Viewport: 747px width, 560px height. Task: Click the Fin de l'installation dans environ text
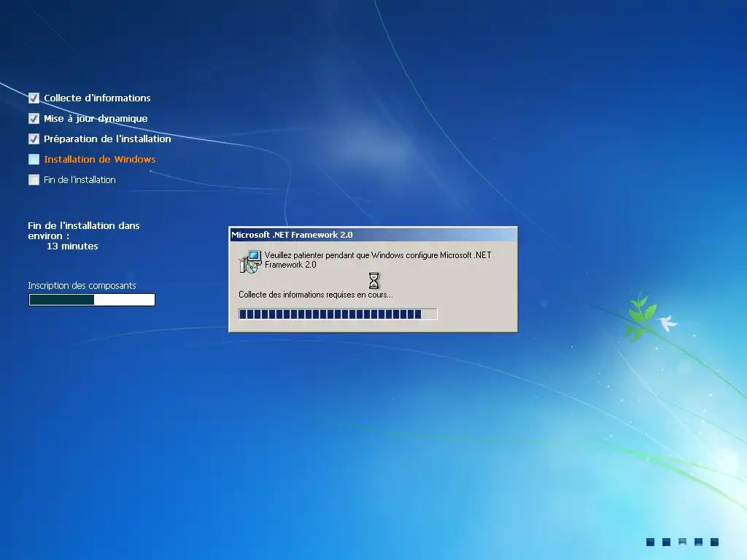pyautogui.click(x=83, y=230)
